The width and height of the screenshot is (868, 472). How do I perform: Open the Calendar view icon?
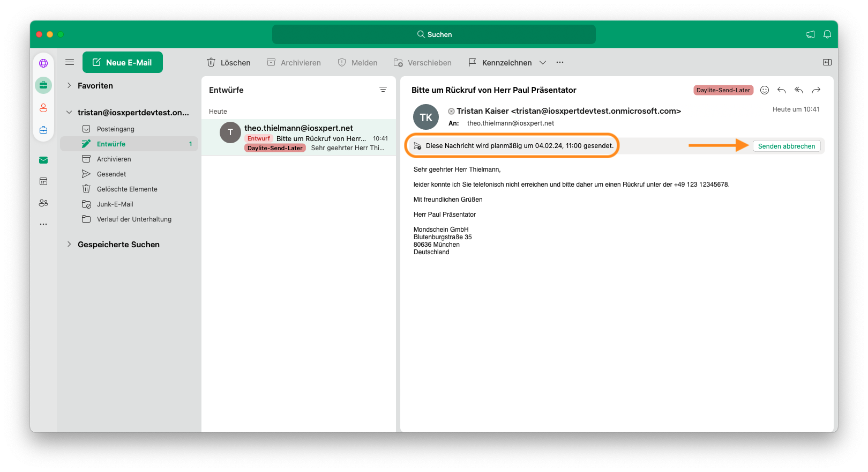[43, 181]
